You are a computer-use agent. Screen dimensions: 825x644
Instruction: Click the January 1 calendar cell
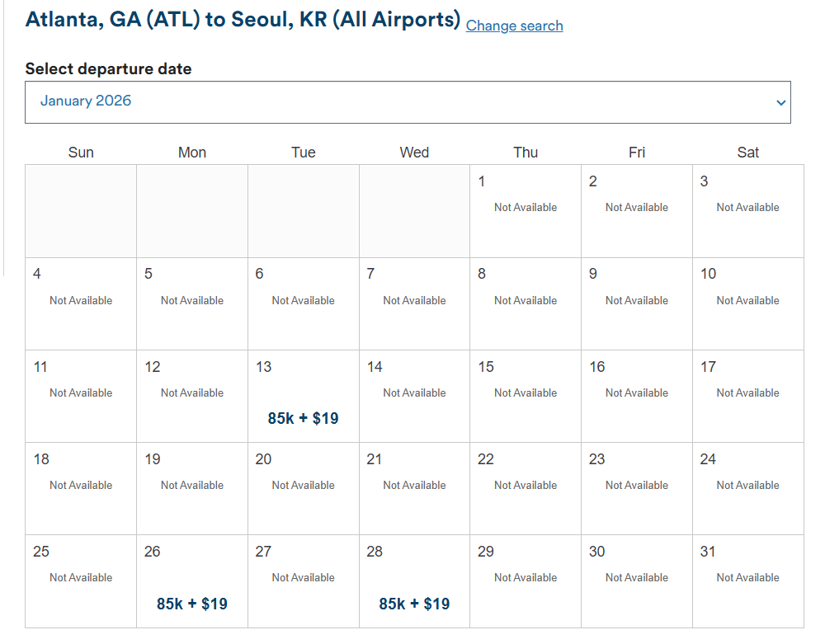point(526,211)
